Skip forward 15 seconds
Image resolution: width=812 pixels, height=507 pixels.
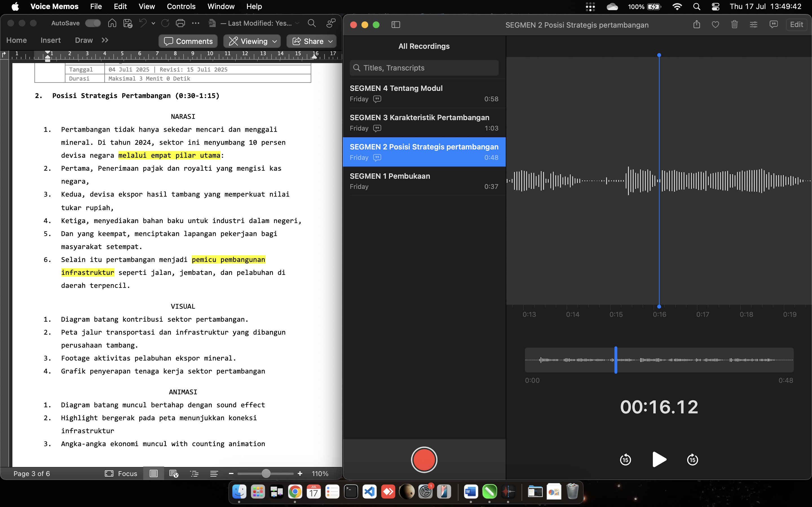click(692, 460)
